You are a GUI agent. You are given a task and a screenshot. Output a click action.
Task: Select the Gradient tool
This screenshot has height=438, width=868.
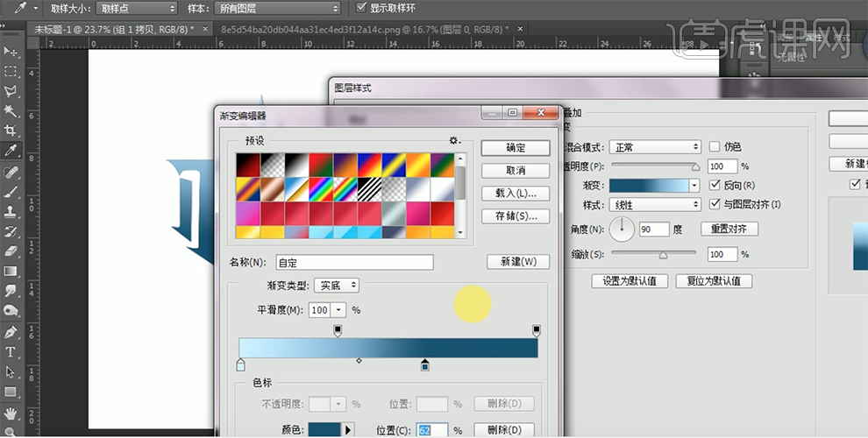click(x=11, y=271)
